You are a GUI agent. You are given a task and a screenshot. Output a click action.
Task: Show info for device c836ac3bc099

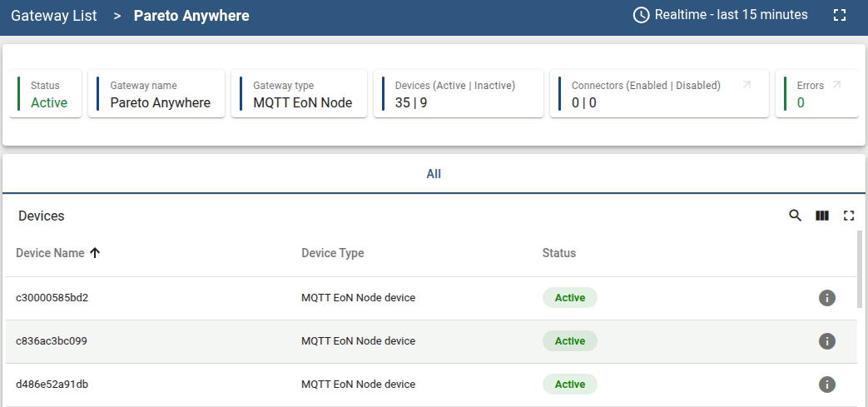point(827,341)
